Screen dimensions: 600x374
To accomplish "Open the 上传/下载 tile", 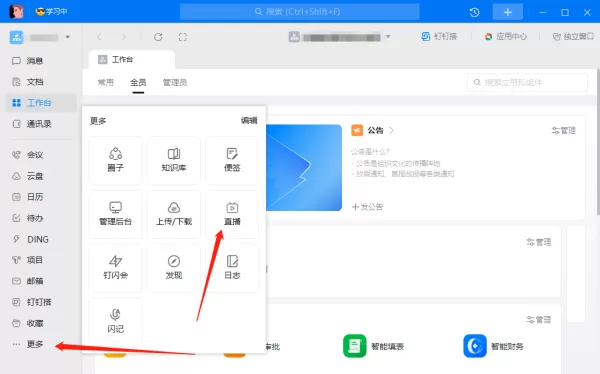I will click(x=174, y=214).
